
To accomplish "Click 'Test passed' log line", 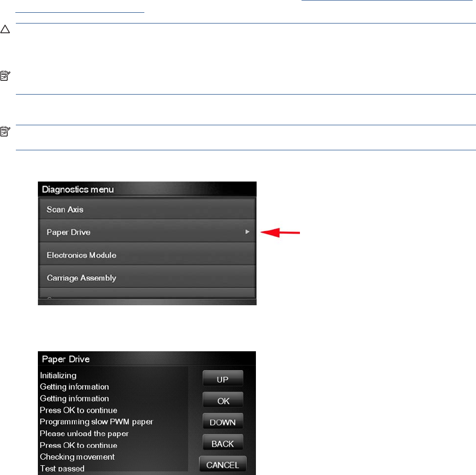I will [x=62, y=468].
